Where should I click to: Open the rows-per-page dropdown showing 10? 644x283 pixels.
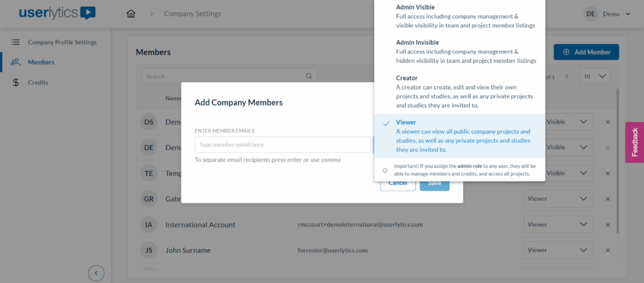click(594, 77)
